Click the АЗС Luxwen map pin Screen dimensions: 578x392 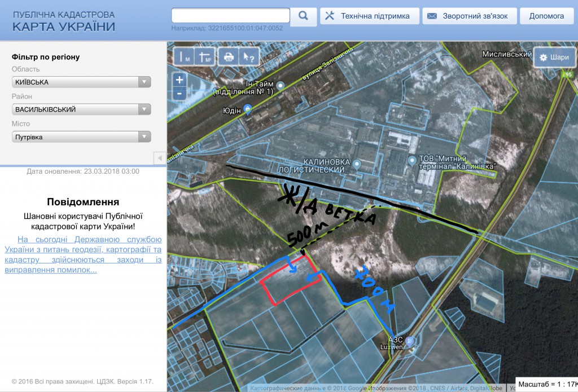(410, 341)
